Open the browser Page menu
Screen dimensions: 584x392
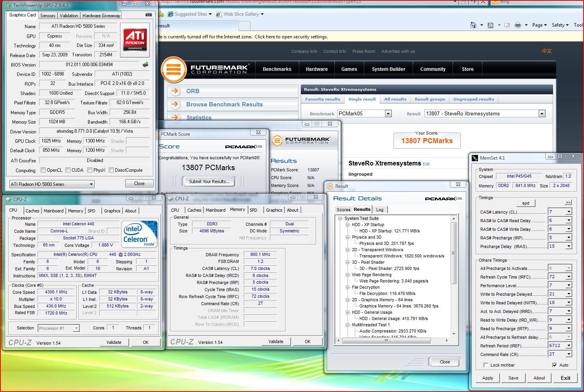540,25
